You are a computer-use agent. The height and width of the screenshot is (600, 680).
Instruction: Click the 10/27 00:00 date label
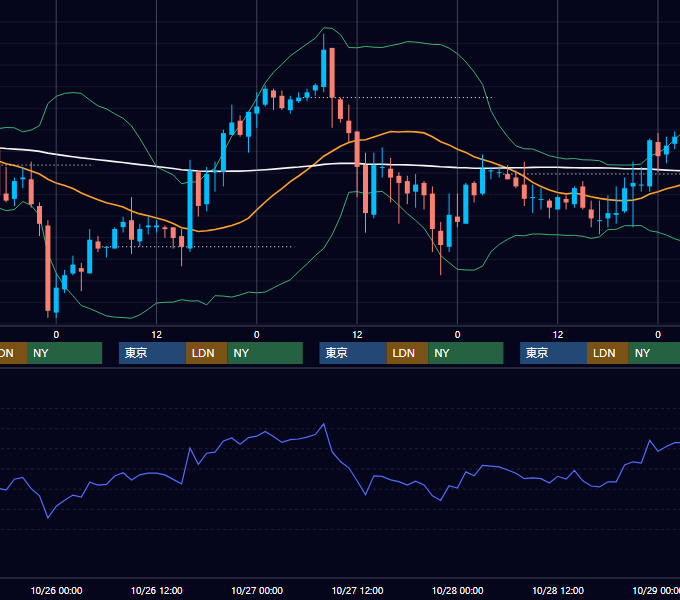coord(257,590)
